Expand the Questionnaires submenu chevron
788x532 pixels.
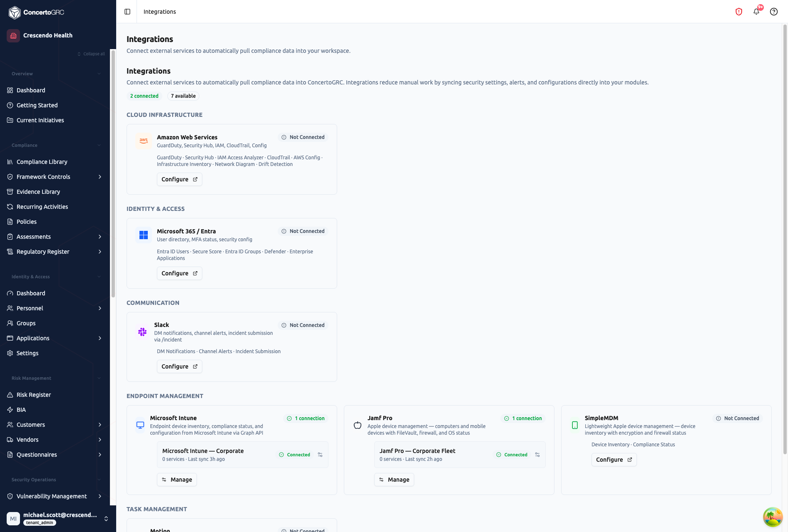(x=100, y=455)
